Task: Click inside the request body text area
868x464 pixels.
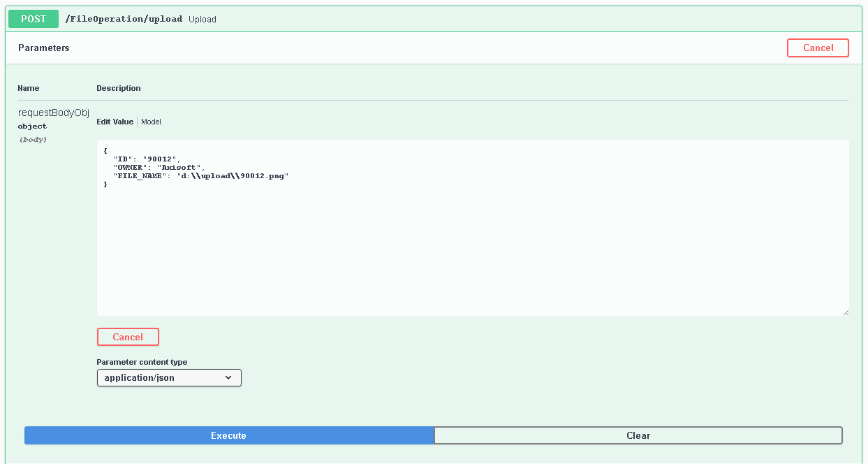Action: point(472,245)
